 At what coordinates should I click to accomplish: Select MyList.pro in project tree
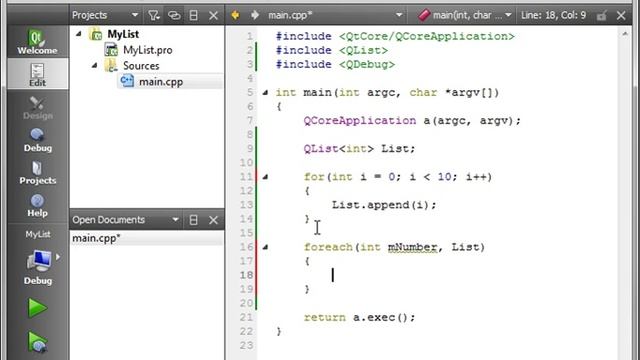(147, 50)
